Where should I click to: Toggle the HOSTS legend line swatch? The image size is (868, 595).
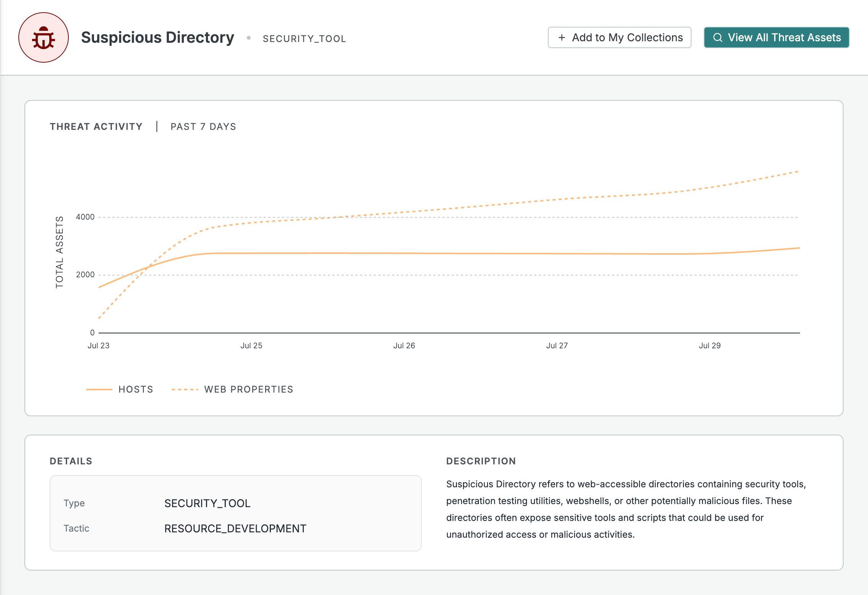coord(99,389)
